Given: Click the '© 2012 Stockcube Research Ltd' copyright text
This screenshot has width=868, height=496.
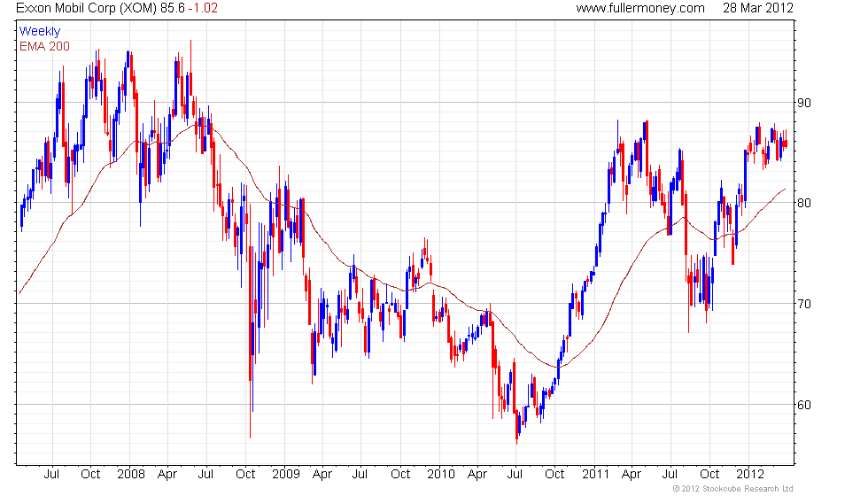Looking at the screenshot, I should (x=733, y=489).
